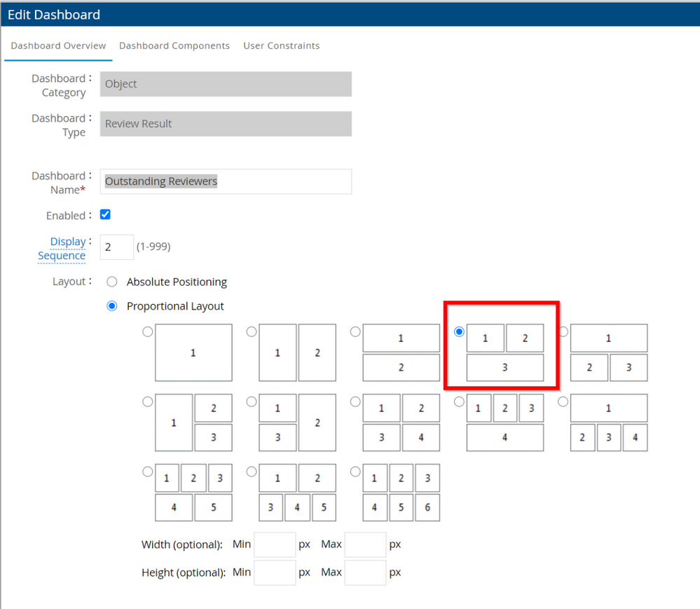700x609 pixels.
Task: Click the Height Max pixel field
Action: tap(365, 573)
